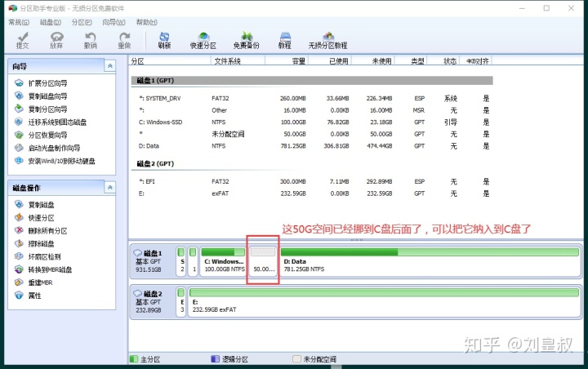Select the C: Windows-SSD partition row
The height and width of the screenshot is (369, 588).
[x=312, y=122]
